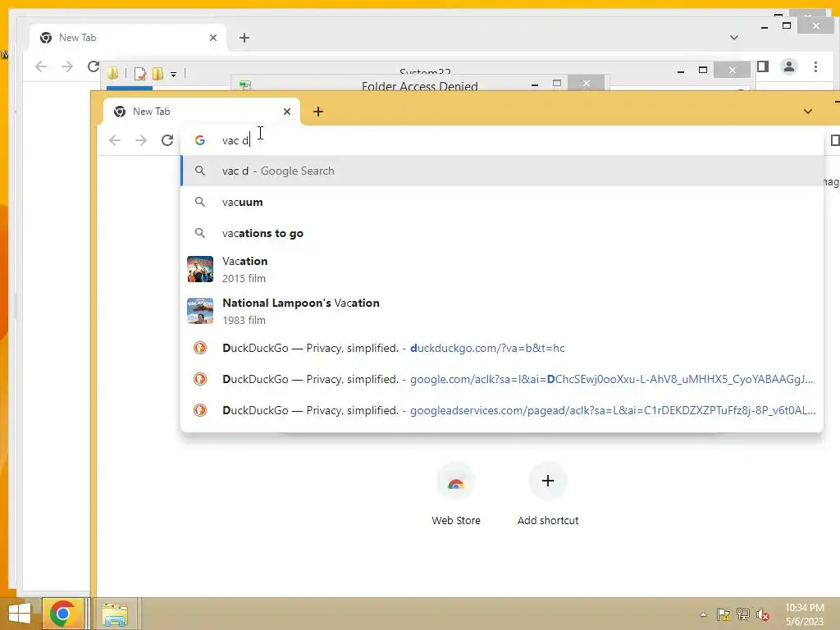The image size is (840, 630).
Task: Click the File Explorer taskbar icon
Action: 115,614
